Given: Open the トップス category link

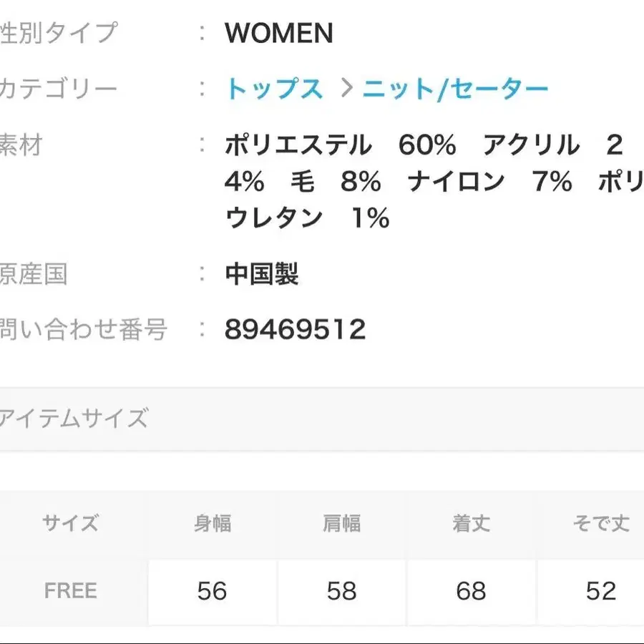Looking at the screenshot, I should 275,87.
